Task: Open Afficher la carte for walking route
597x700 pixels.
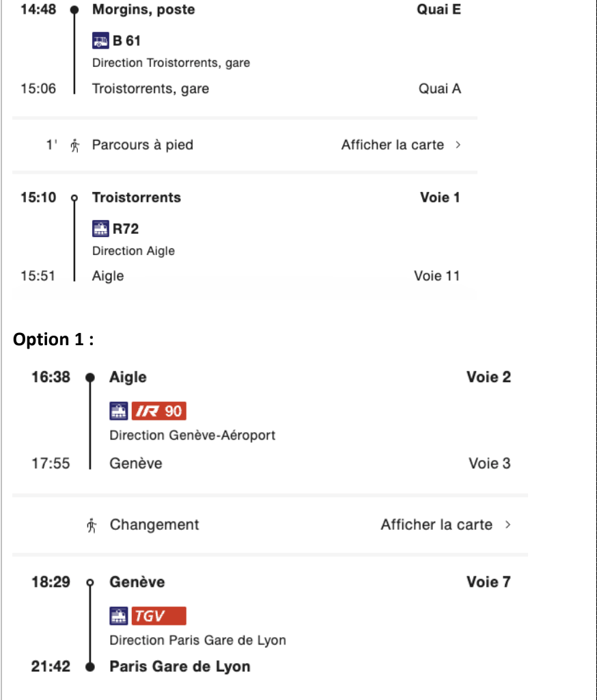Action: (393, 145)
